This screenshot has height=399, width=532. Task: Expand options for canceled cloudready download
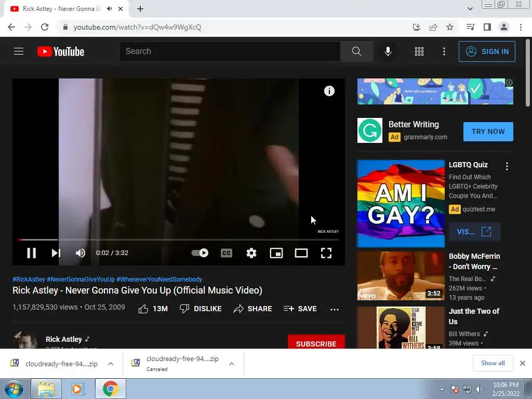[232, 364]
